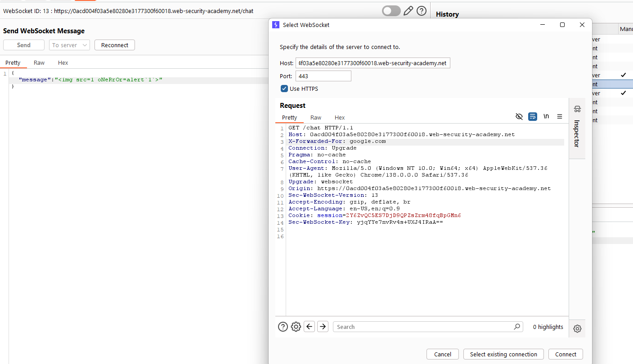633x364 pixels.
Task: Click the Reconnect button
Action: coord(115,45)
